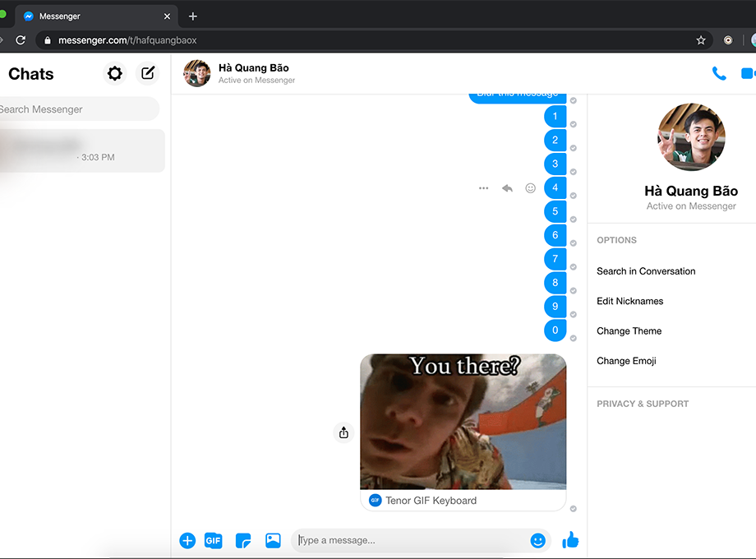React to message 4 with emoji
Screen dimensions: 756x559
click(530, 188)
